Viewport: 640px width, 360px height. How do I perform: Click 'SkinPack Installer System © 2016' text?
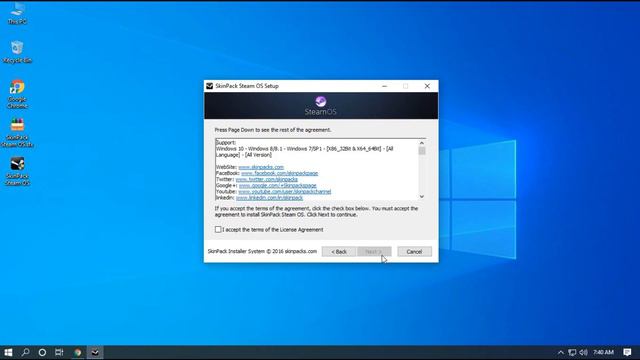[x=262, y=251]
